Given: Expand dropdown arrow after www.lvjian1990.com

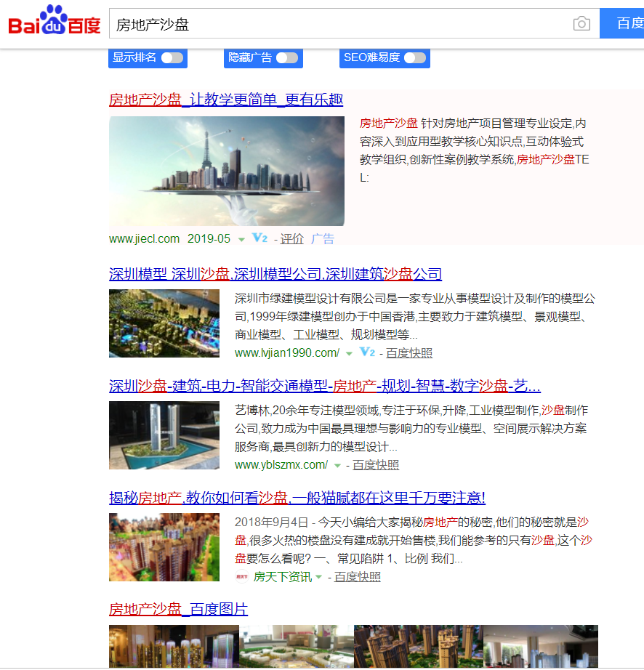Looking at the screenshot, I should [x=349, y=354].
